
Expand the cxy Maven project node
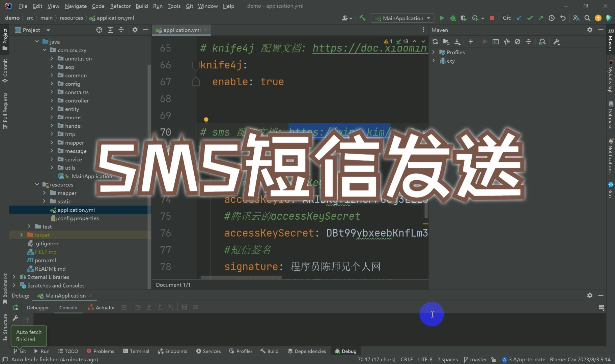tap(434, 61)
